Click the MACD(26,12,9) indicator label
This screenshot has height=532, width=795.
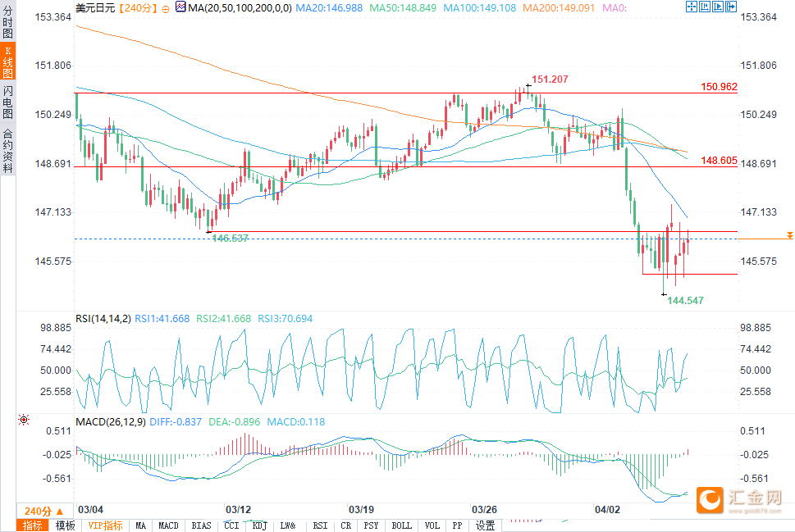point(111,422)
